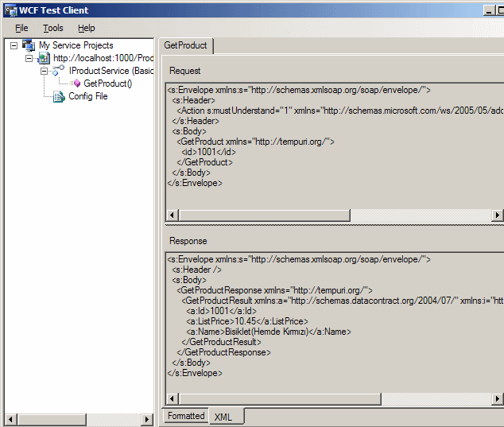Image resolution: width=504 pixels, height=427 pixels.
Task: Click the My Service Projects computer icon
Action: 29,46
